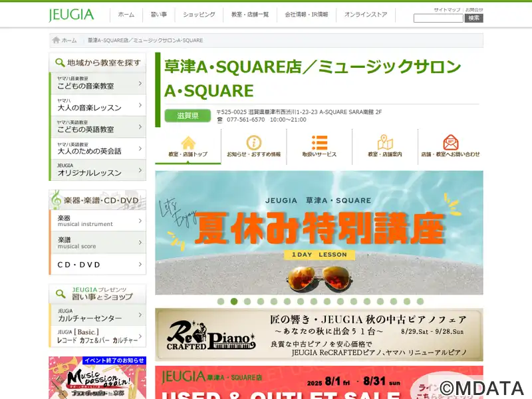Viewport: 532px width, 399px height.
Task: Open the オンラインストア navigation item
Action: point(366,15)
